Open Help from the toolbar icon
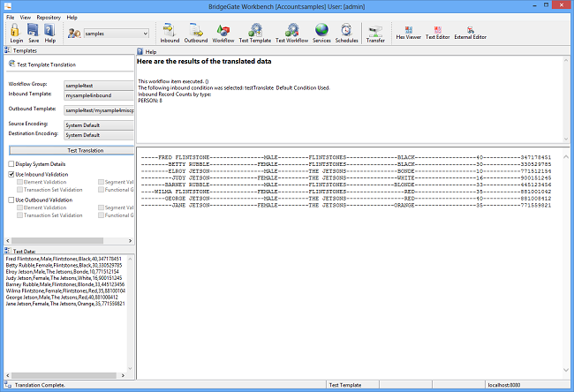Screen dimensions: 574x392 click(49, 30)
